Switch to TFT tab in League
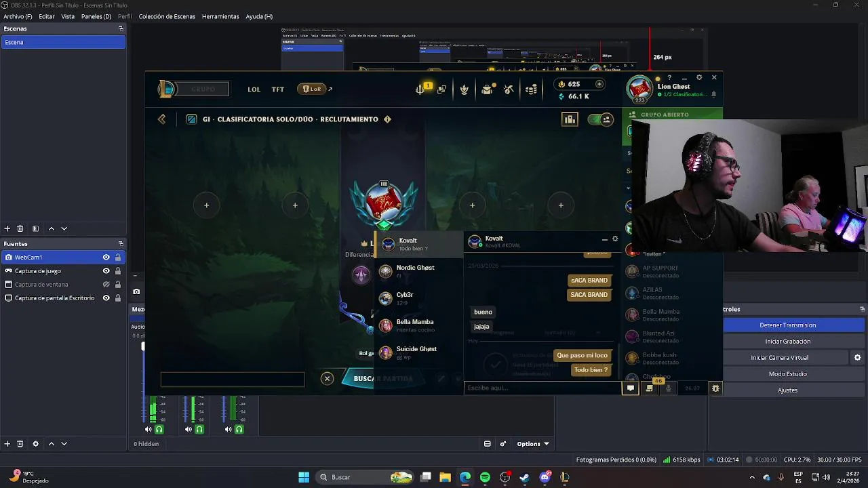 pyautogui.click(x=278, y=89)
